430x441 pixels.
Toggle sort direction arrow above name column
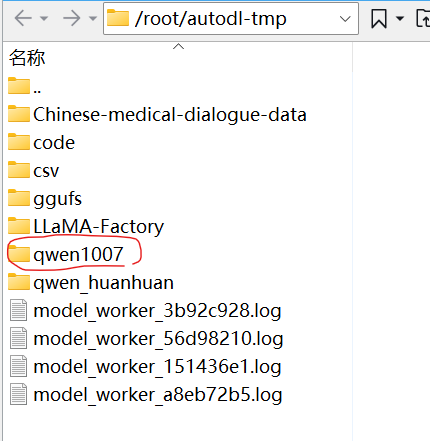tap(178, 46)
